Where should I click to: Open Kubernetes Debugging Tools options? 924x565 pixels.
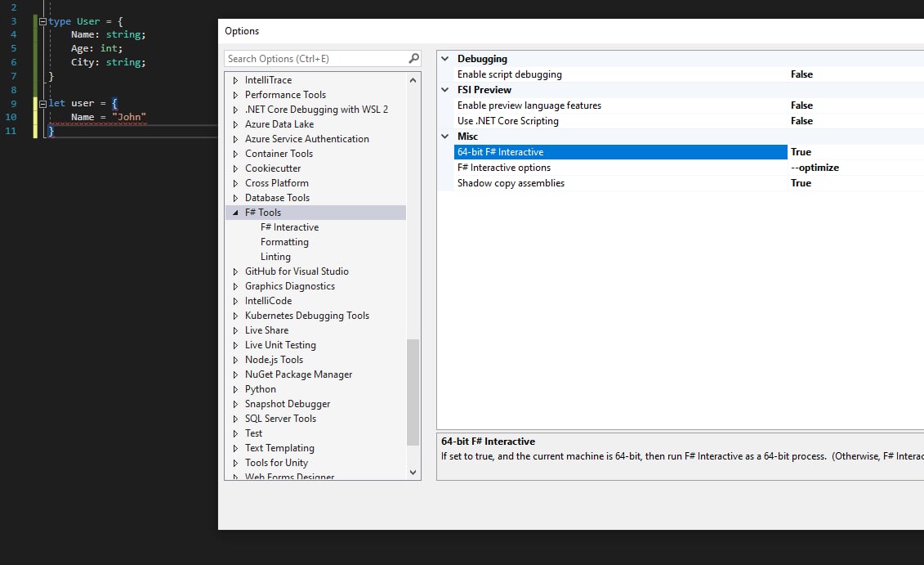307,316
